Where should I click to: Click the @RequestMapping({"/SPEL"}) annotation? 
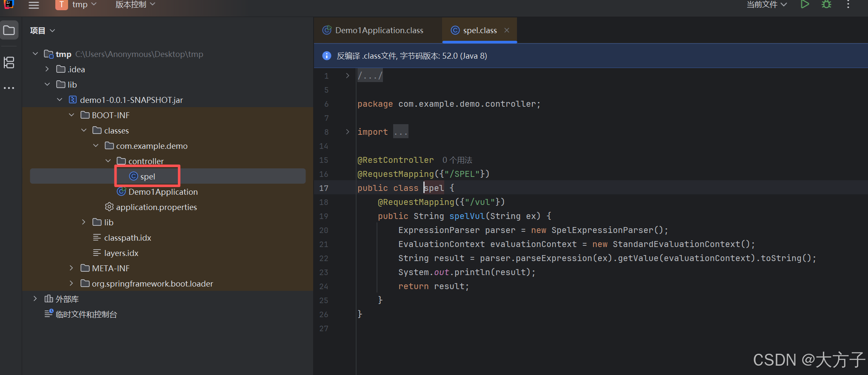(423, 174)
